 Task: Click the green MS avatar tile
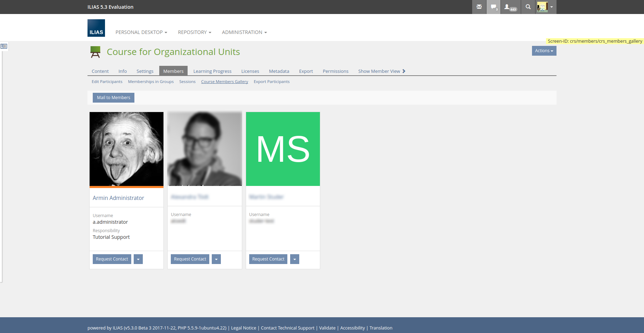pyautogui.click(x=283, y=149)
